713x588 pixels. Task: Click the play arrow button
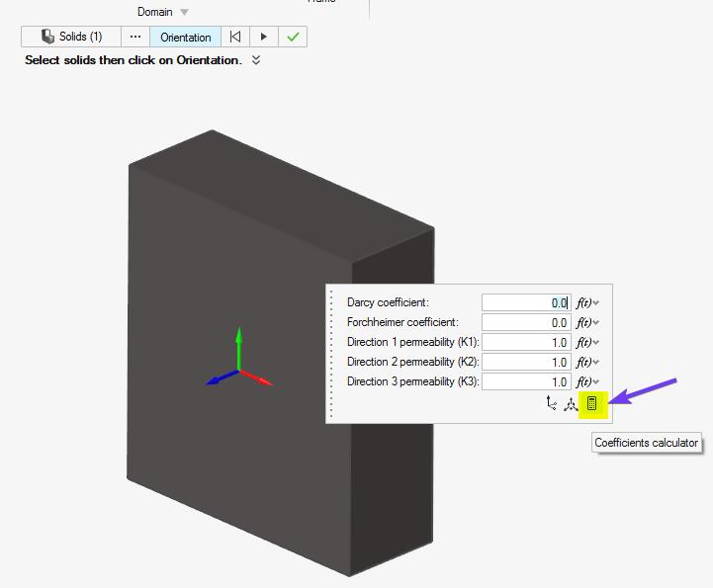click(264, 37)
